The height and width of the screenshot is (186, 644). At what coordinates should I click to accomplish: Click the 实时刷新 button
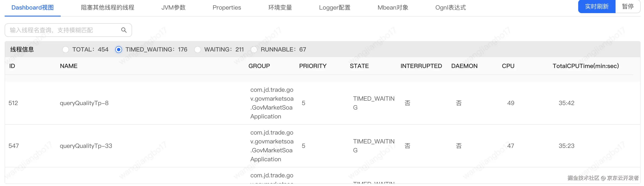click(x=596, y=7)
